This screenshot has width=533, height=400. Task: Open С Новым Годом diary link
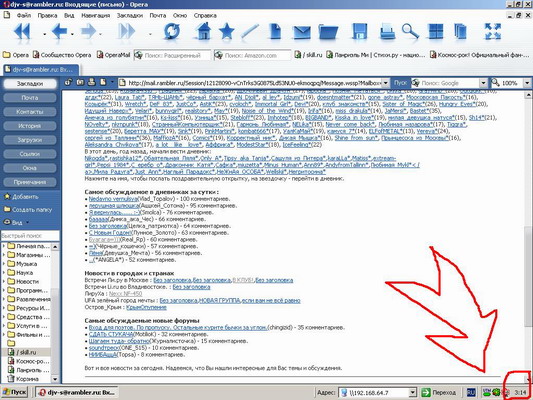[x=110, y=233]
